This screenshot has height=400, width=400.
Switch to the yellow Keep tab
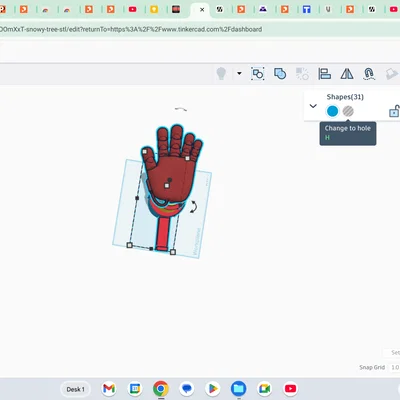(x=154, y=9)
